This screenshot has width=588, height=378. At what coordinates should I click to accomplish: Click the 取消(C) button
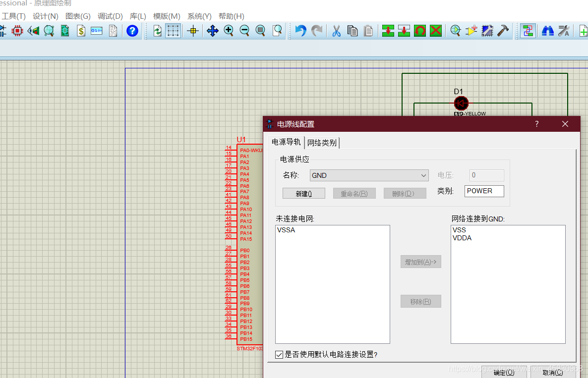(x=553, y=373)
